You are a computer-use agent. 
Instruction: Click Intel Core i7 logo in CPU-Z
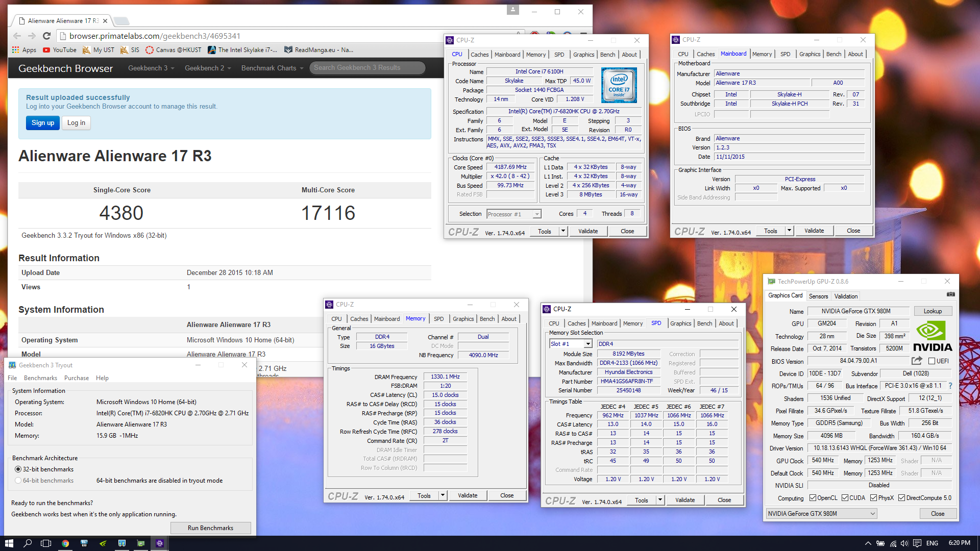[x=619, y=85]
